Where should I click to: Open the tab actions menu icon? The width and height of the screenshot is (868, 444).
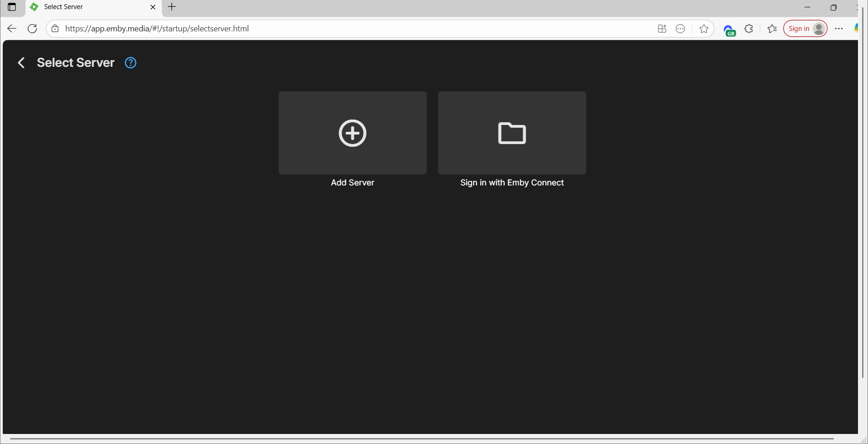tap(12, 7)
